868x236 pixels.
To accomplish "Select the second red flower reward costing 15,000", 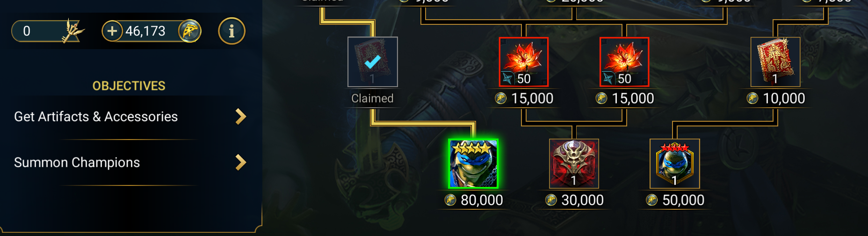I will (624, 62).
